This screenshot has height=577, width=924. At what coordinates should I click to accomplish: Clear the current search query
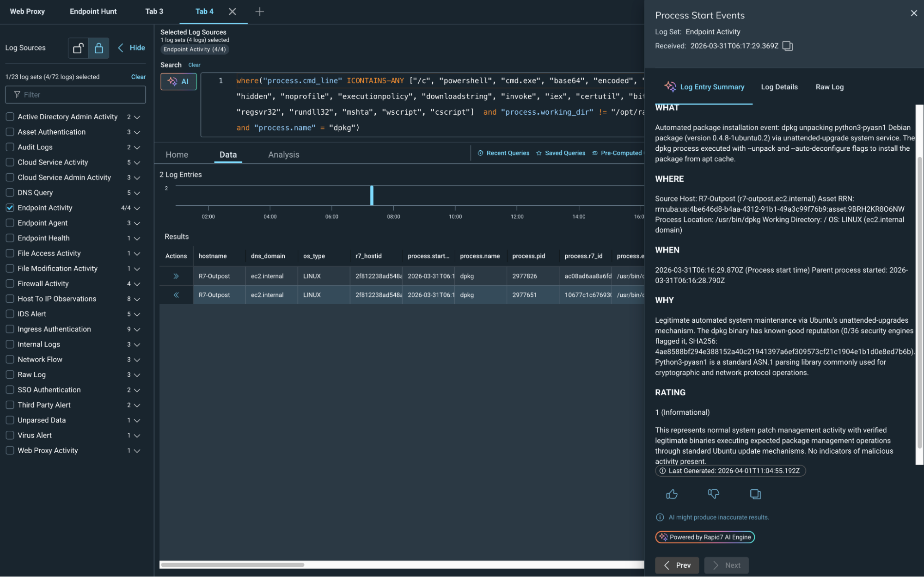pyautogui.click(x=194, y=65)
